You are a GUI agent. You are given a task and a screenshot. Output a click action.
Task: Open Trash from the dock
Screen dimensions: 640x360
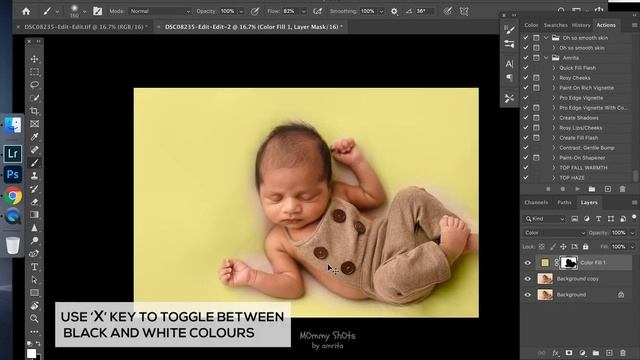(x=13, y=245)
